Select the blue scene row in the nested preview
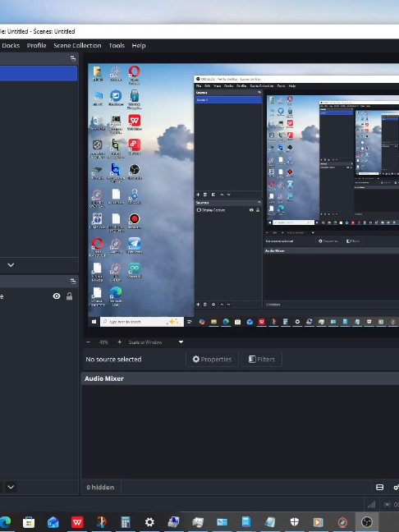 click(228, 100)
